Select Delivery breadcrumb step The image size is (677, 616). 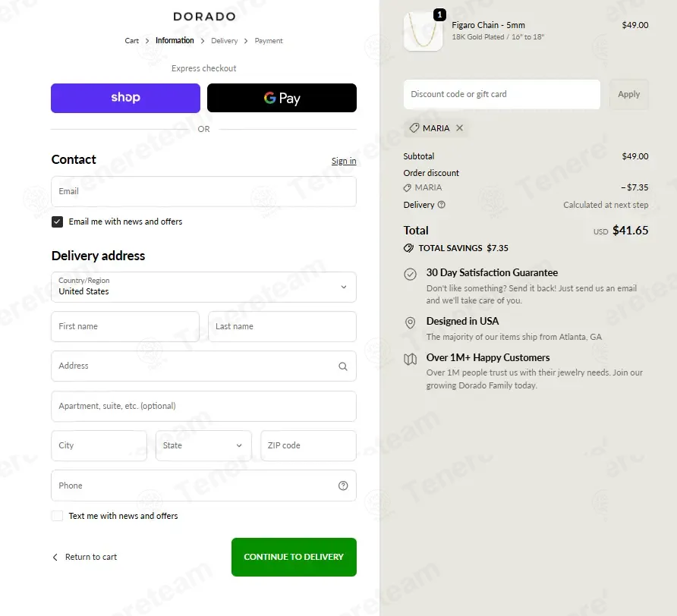(224, 40)
